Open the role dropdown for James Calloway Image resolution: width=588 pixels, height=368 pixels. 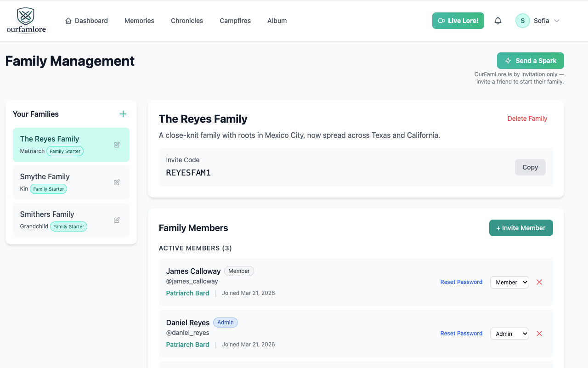[509, 282]
